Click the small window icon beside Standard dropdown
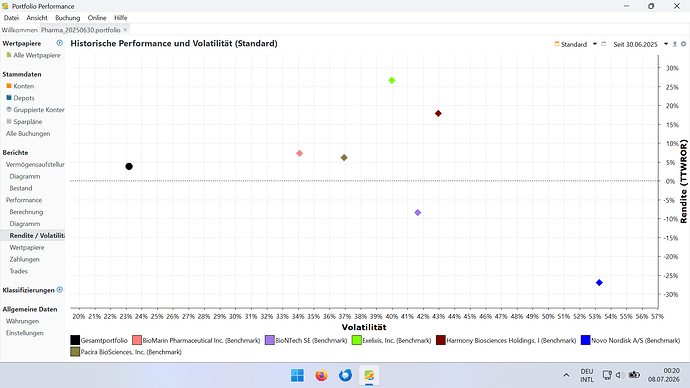Image resolution: width=690 pixels, height=388 pixels. 604,44
